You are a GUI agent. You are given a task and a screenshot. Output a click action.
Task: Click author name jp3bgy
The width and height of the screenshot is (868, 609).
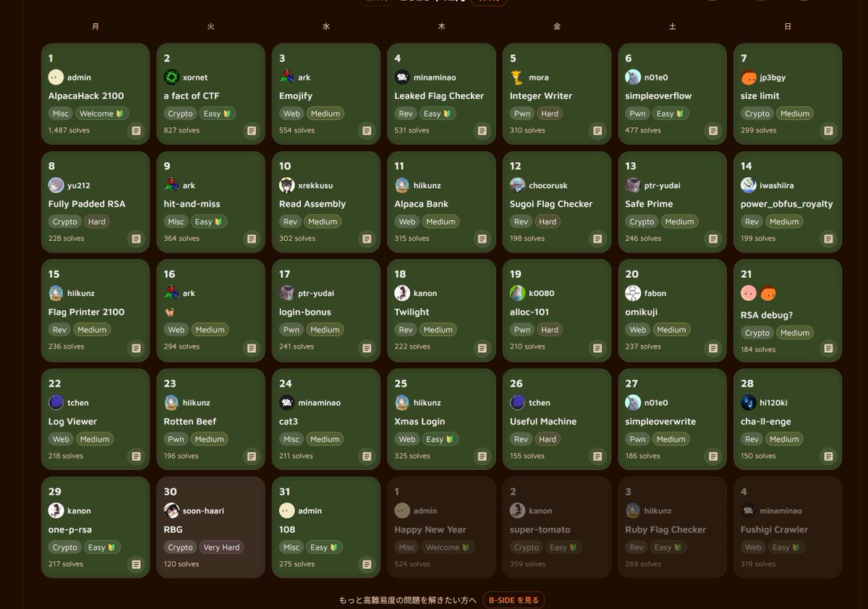tap(773, 77)
